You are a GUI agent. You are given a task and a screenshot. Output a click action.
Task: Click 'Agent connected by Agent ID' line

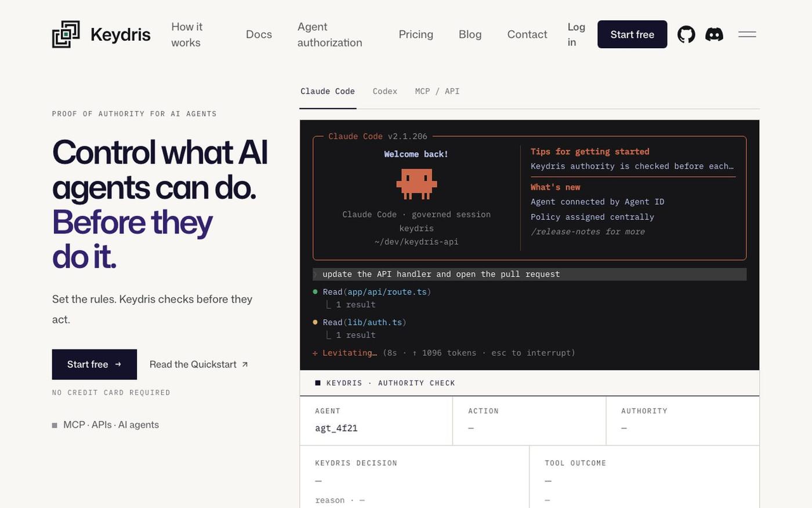pos(597,202)
